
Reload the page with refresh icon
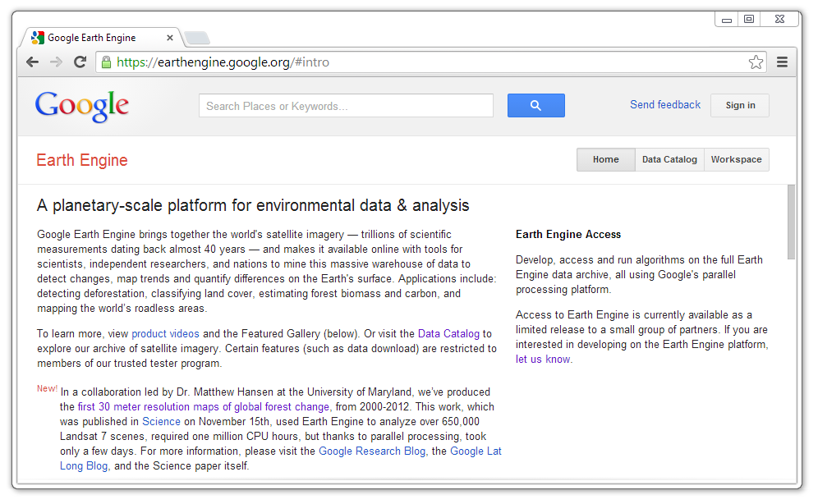80,62
